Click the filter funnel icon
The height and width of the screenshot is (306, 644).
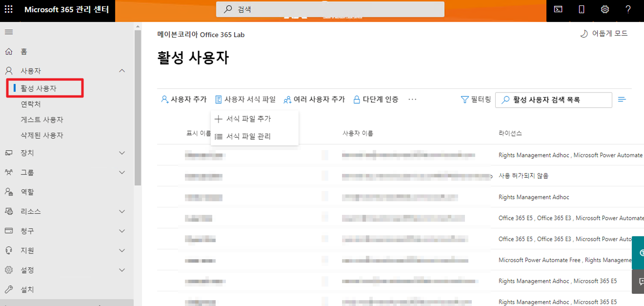pos(464,99)
